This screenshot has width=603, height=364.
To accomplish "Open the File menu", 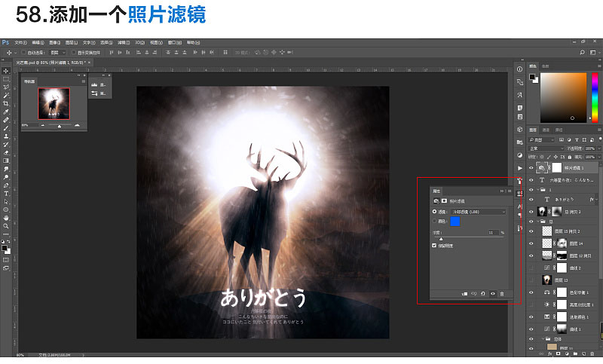I will point(20,43).
